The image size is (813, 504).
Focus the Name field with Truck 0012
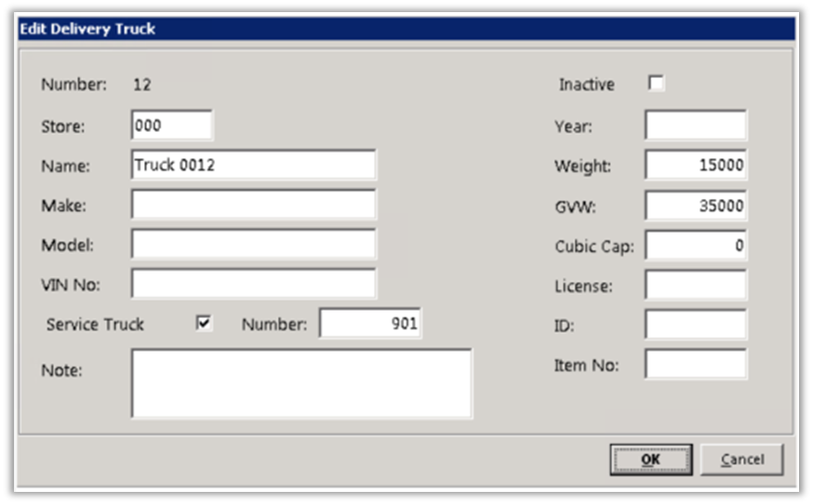[253, 165]
